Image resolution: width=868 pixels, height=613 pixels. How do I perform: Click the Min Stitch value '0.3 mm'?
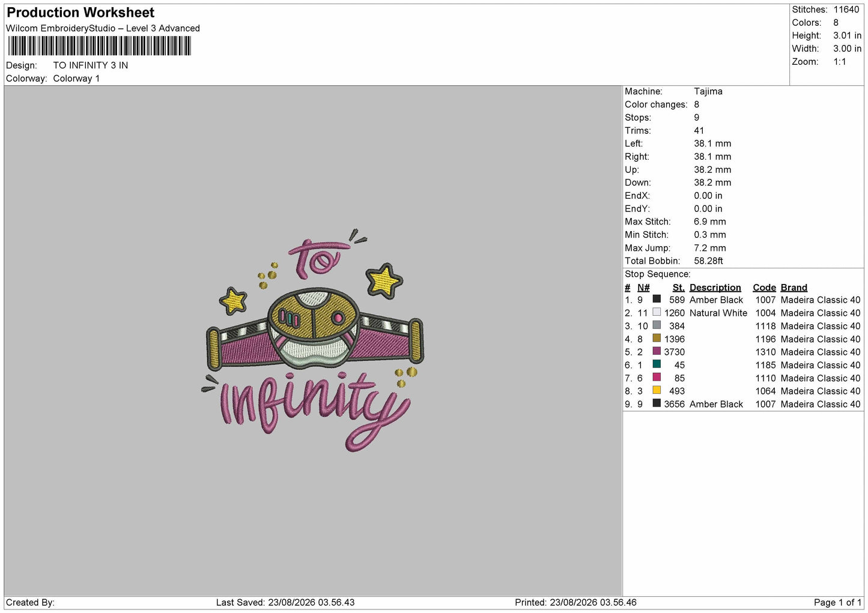coord(710,235)
